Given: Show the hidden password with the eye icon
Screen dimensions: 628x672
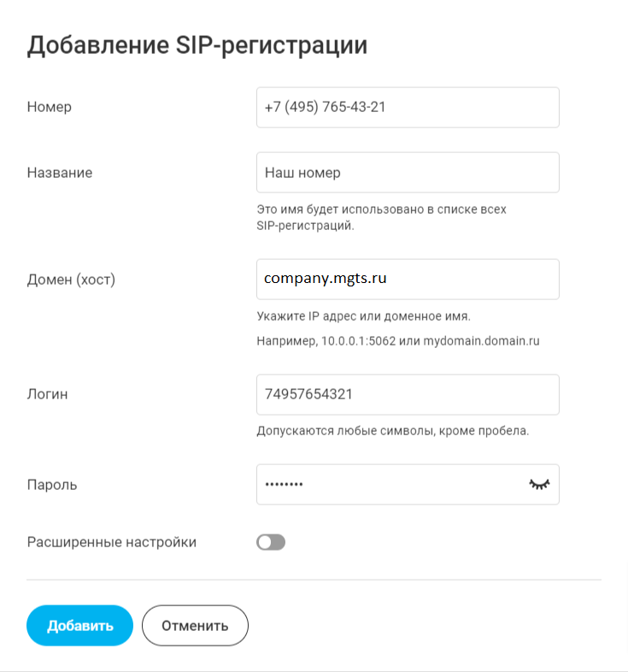Looking at the screenshot, I should point(538,484).
